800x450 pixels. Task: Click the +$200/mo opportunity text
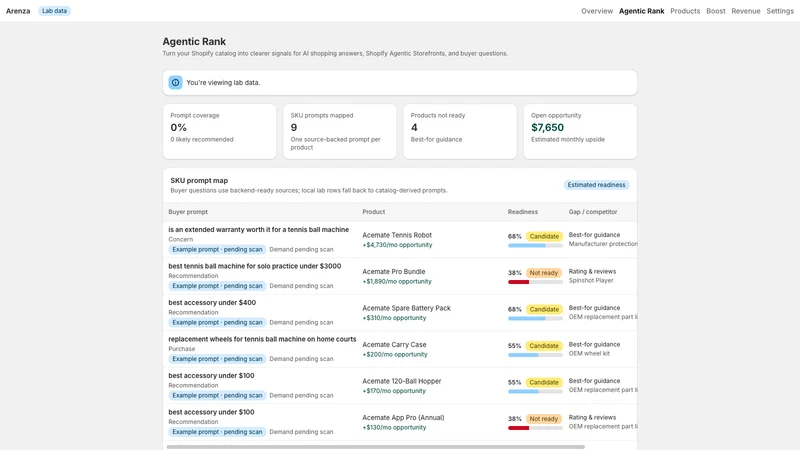(x=394, y=354)
